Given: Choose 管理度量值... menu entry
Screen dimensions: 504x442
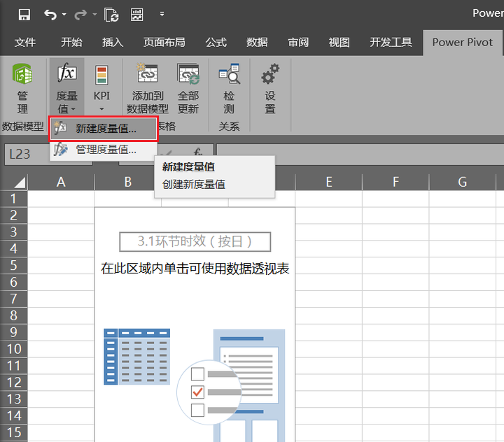Looking at the screenshot, I should point(104,150).
